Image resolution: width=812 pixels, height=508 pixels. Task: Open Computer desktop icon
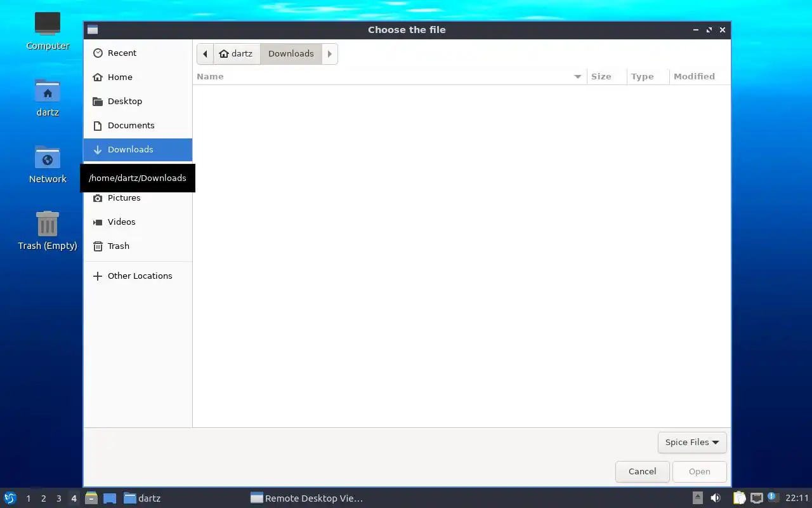coord(48,30)
